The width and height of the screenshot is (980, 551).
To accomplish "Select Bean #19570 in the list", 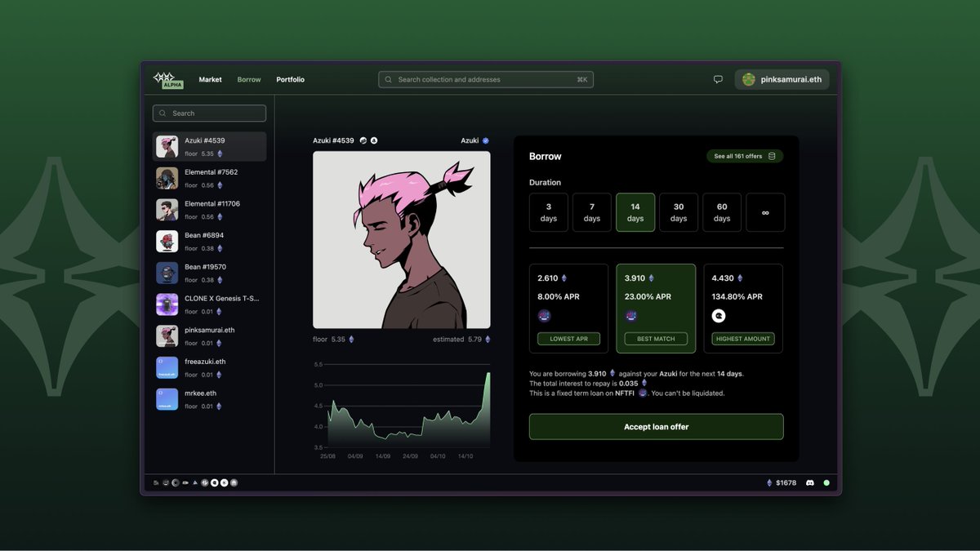I will [210, 273].
